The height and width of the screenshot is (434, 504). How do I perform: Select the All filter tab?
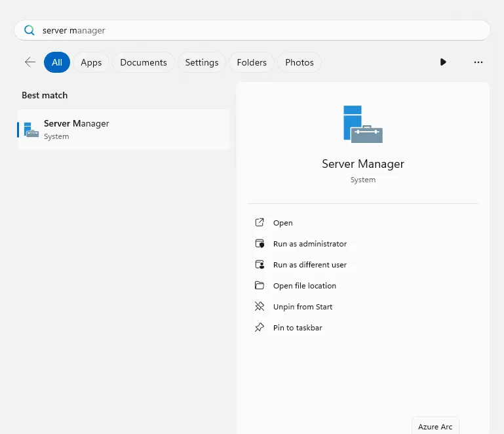pos(57,62)
